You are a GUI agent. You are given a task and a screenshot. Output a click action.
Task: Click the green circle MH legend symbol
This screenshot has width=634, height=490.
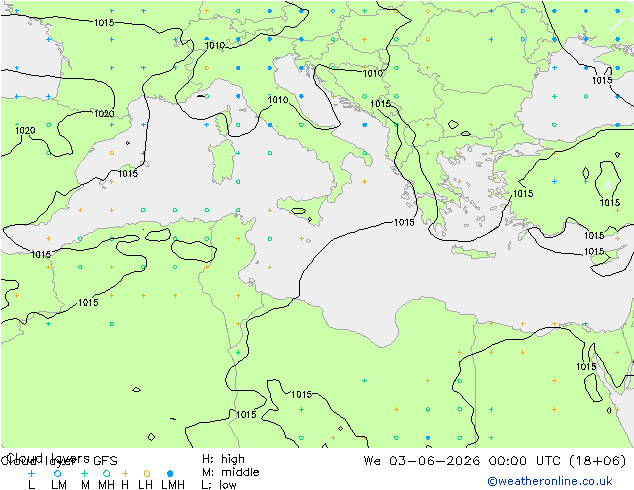[106, 473]
